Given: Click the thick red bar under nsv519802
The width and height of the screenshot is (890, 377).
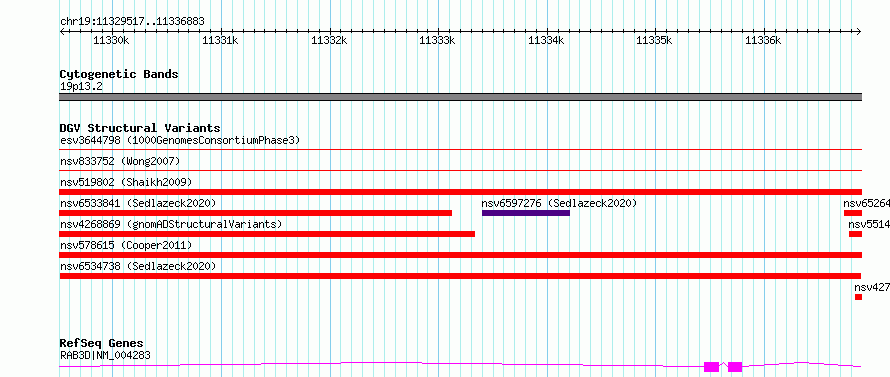Looking at the screenshot, I should (460, 192).
